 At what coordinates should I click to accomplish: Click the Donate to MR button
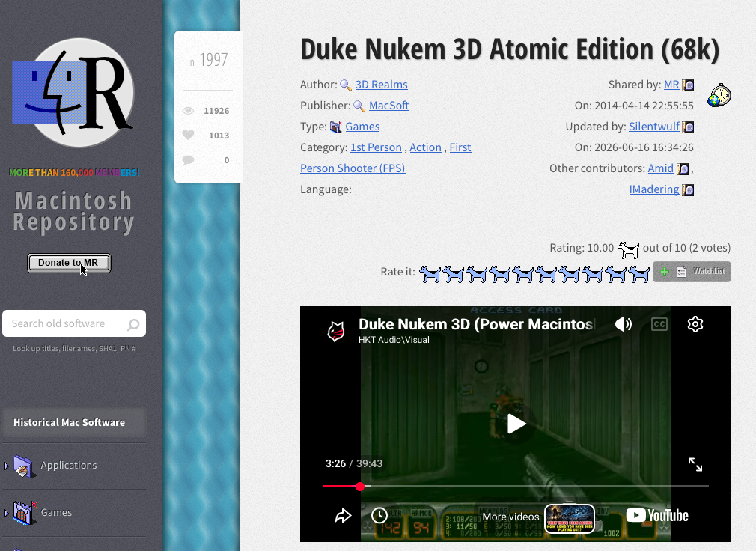[x=69, y=263]
